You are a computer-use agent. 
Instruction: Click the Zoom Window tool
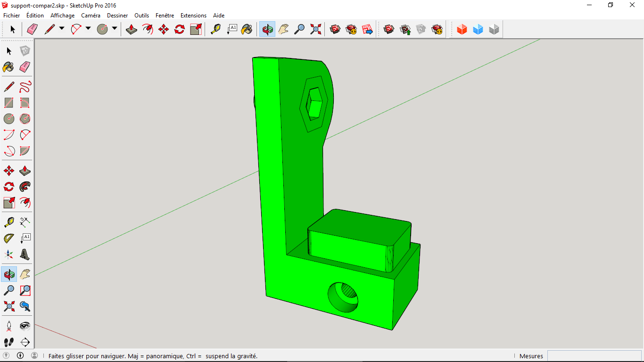click(x=25, y=290)
